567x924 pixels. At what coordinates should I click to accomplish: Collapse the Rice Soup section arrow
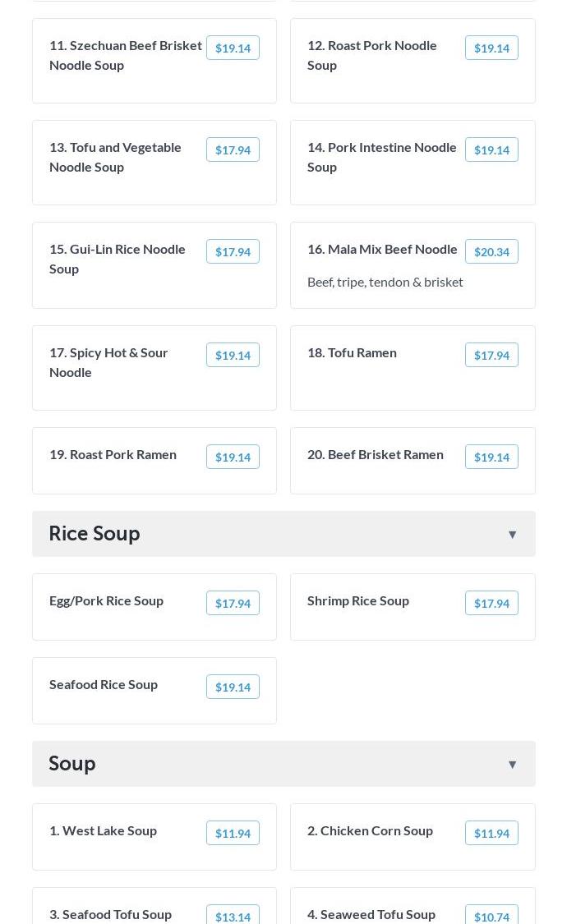(512, 535)
